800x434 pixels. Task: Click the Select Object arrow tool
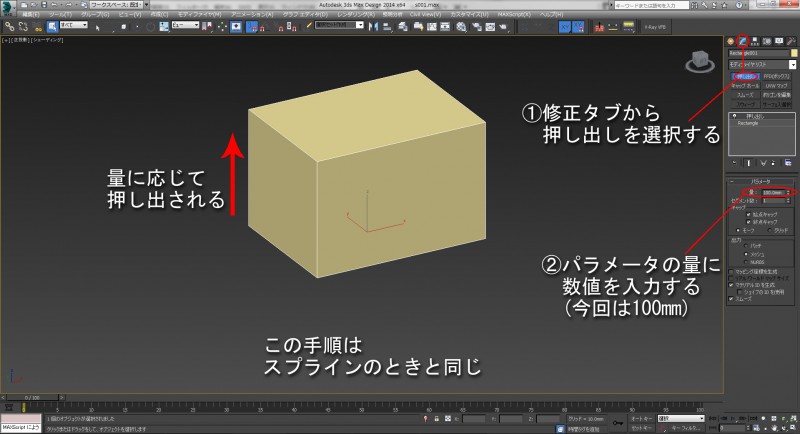tap(97, 24)
